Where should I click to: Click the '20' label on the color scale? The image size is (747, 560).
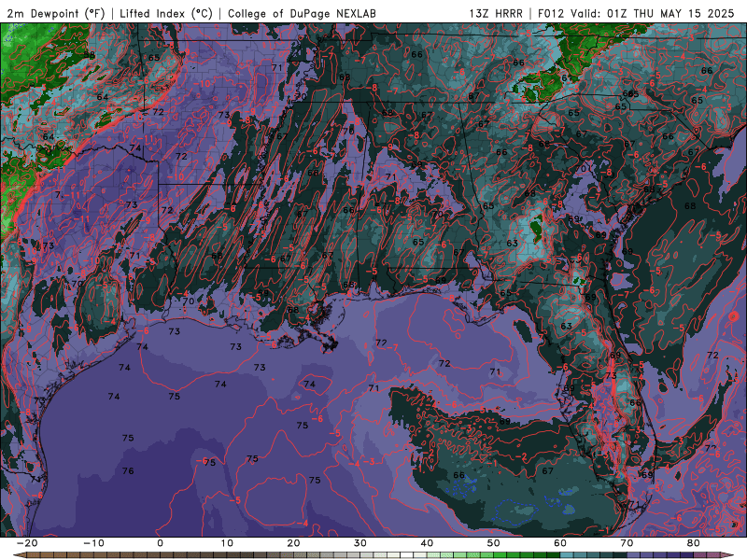click(293, 543)
